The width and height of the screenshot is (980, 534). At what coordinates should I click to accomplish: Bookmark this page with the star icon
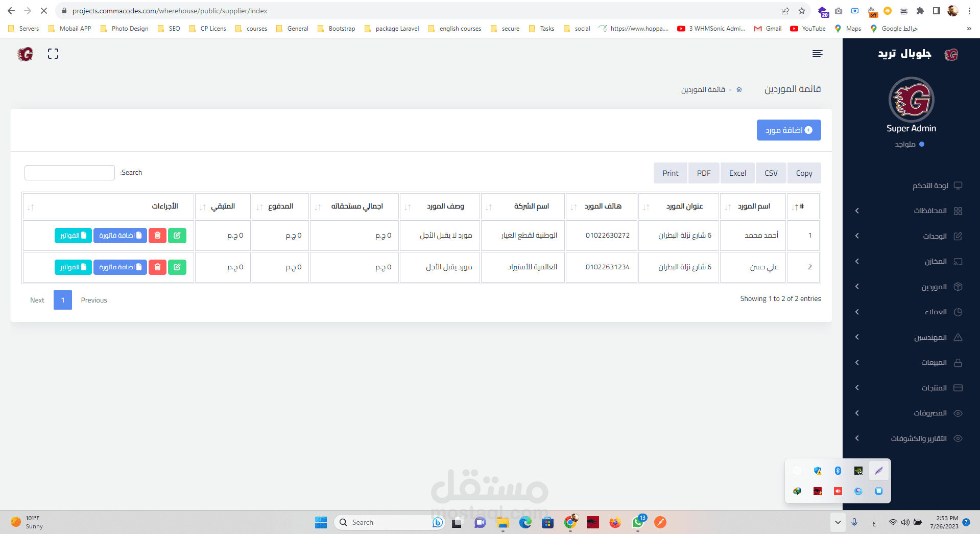(x=802, y=11)
